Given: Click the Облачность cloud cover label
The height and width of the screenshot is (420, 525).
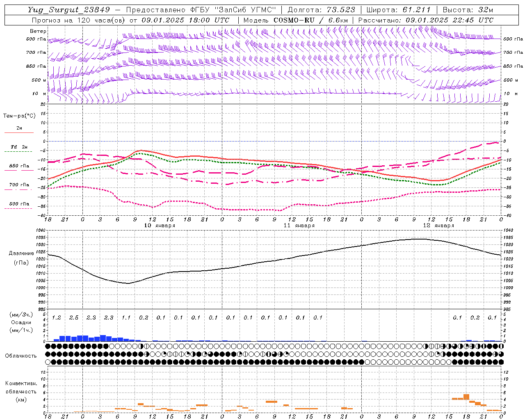Looking at the screenshot, I should [21, 356].
